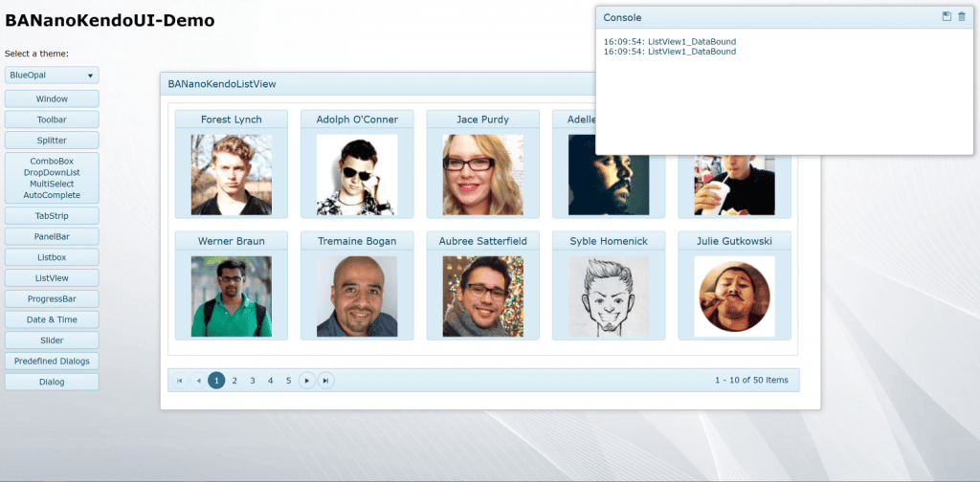The image size is (980, 482).
Task: Show the ProgressBar demo
Action: (52, 298)
